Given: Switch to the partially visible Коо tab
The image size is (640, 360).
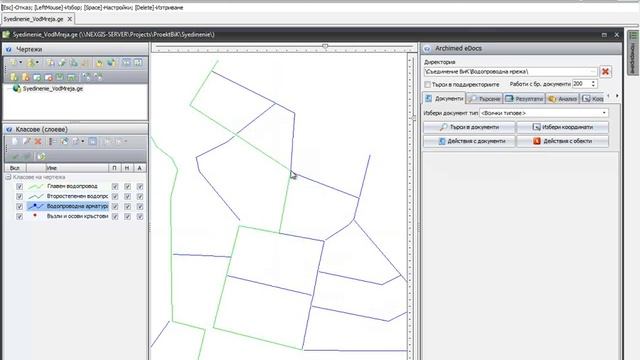Looking at the screenshot, I should pos(592,99).
